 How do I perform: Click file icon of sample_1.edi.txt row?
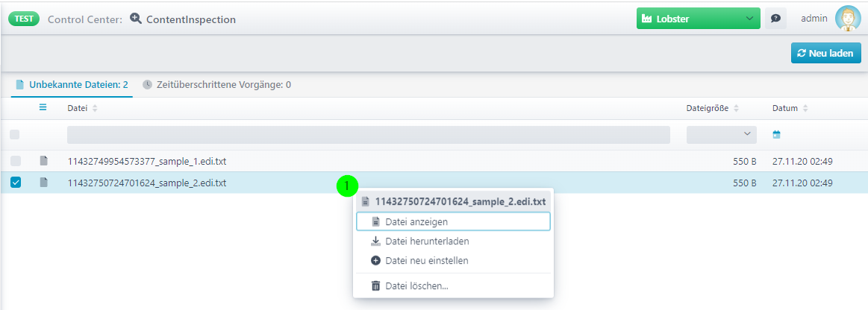point(44,161)
